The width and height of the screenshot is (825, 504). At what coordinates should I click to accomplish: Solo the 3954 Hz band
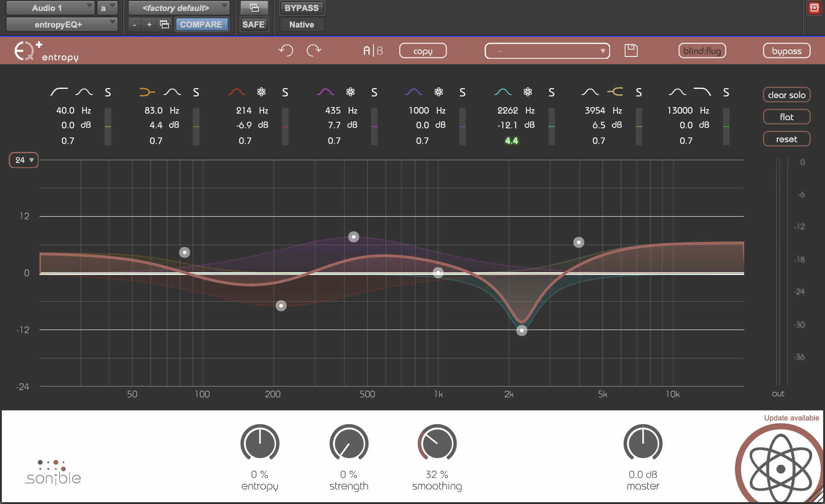click(639, 92)
